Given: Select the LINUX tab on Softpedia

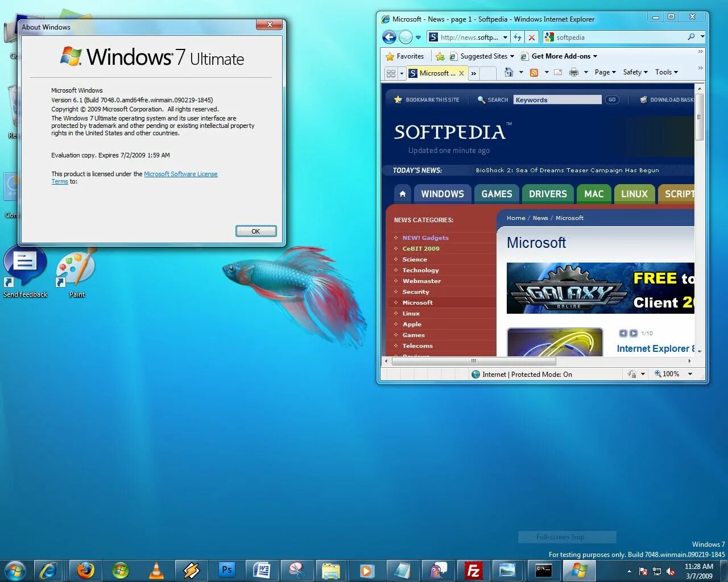Looking at the screenshot, I should click(634, 194).
